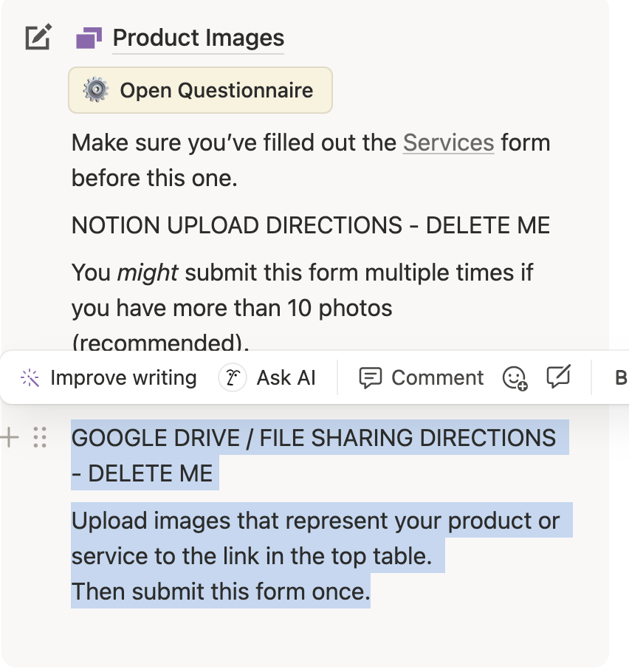Click the emoji reaction icon
The image size is (629, 672).
515,378
